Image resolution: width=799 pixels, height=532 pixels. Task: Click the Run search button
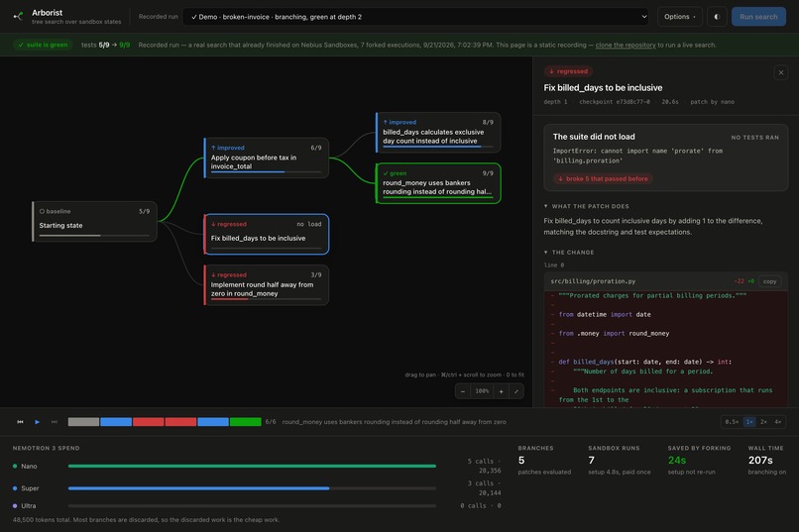tap(758, 17)
